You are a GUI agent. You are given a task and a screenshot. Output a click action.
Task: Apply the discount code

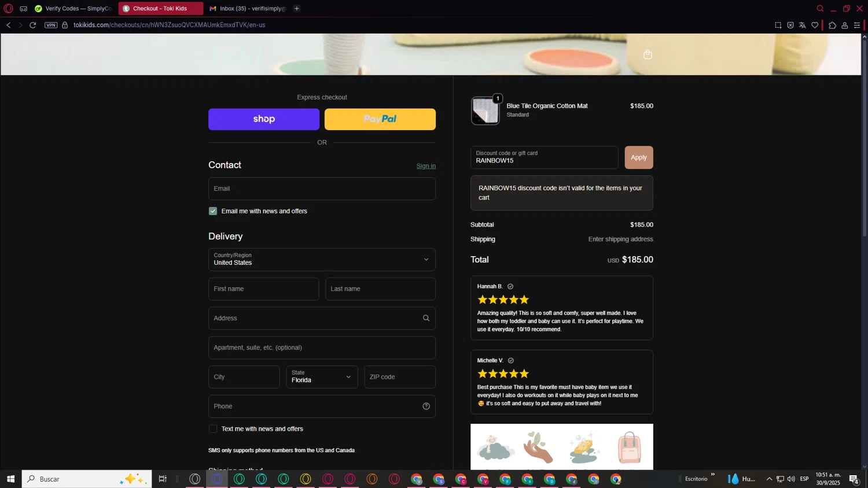[x=639, y=157]
